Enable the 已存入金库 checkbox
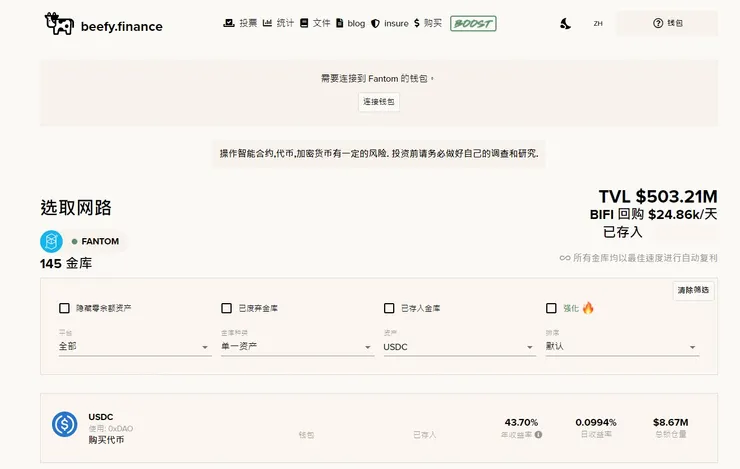This screenshot has height=469, width=740. [x=389, y=308]
